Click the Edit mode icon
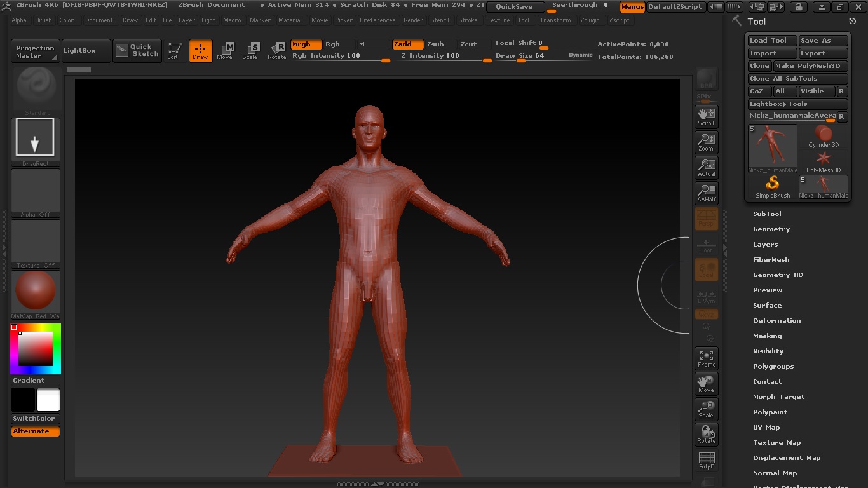Screen dimensions: 868x488 tap(173, 50)
